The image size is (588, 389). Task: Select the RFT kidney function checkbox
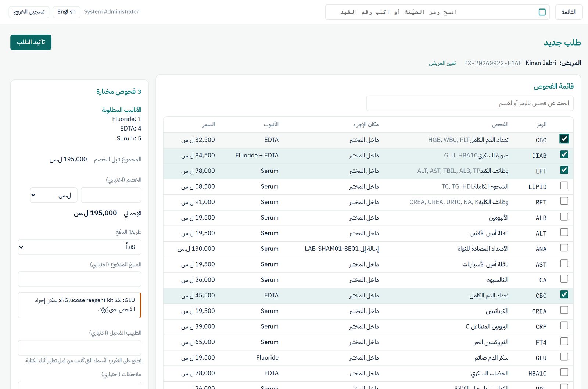tap(564, 201)
